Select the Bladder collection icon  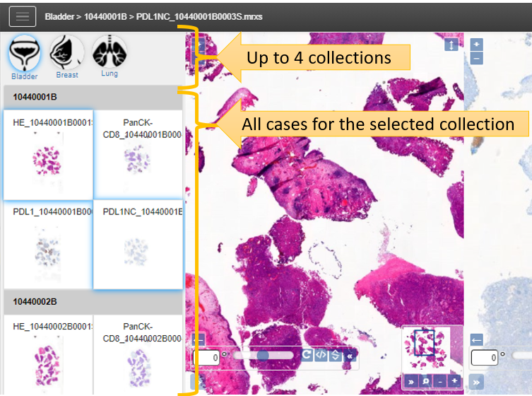coord(25,54)
